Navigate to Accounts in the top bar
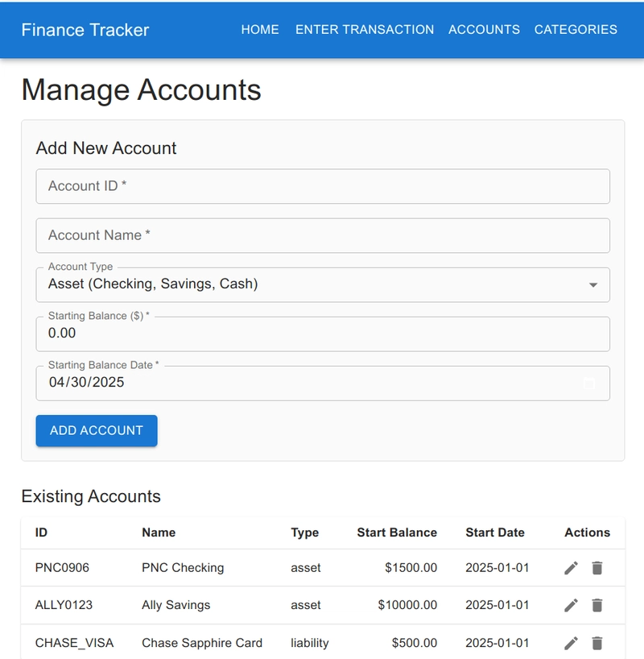The image size is (644, 659). coord(484,30)
